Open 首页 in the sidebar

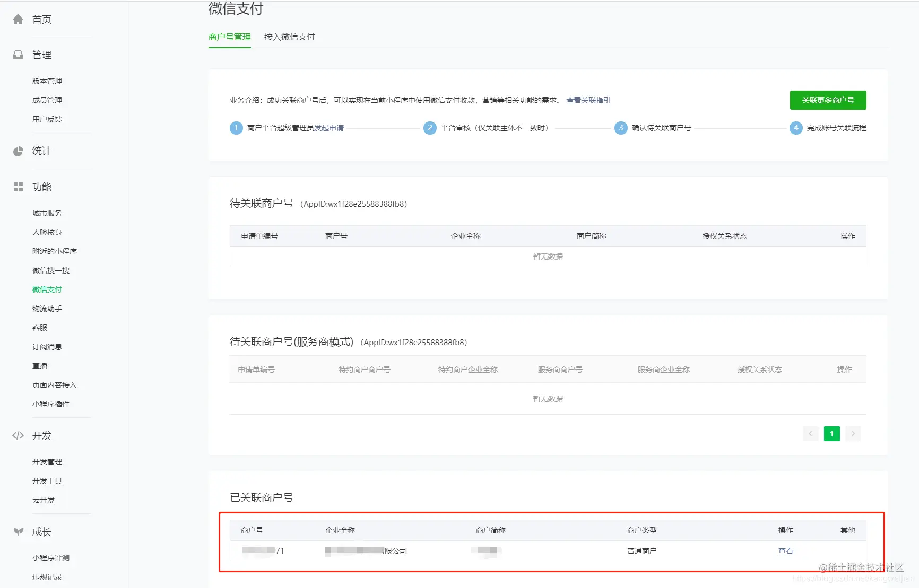pos(42,20)
